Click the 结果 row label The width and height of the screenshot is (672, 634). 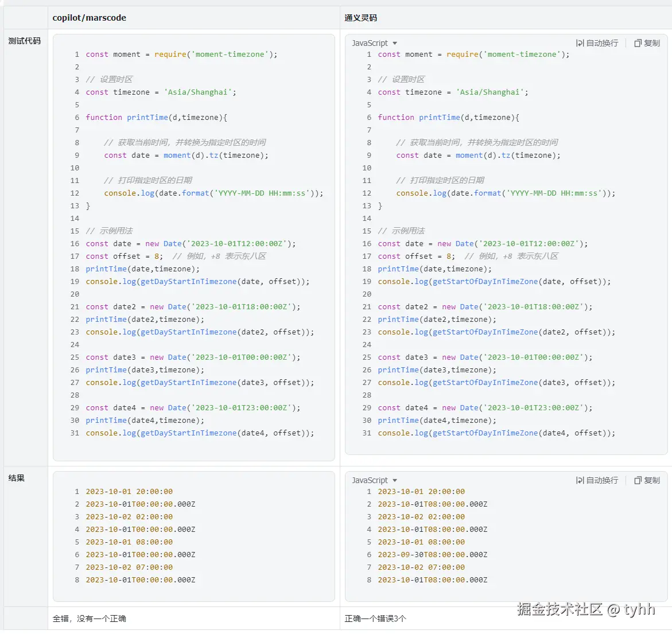click(16, 479)
